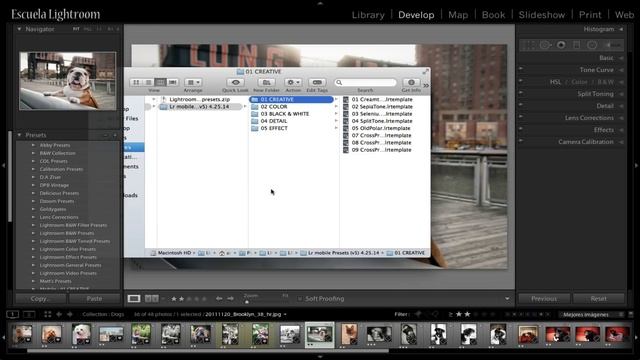
Task: Switch Finder to icon view
Action: click(136, 82)
